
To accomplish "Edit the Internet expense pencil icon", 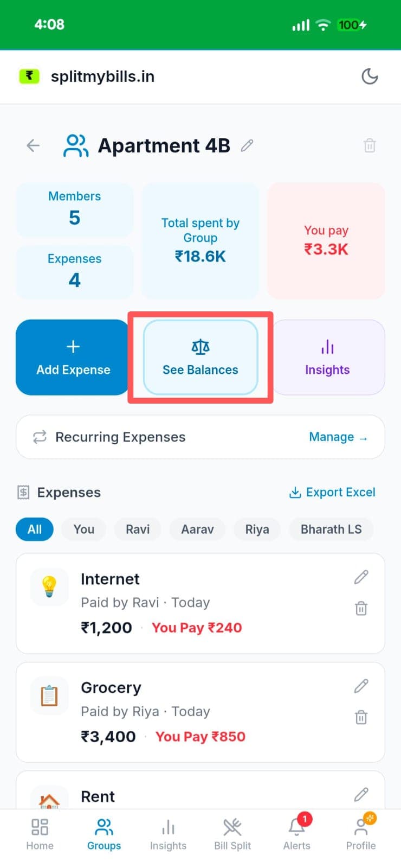I will pos(361,577).
